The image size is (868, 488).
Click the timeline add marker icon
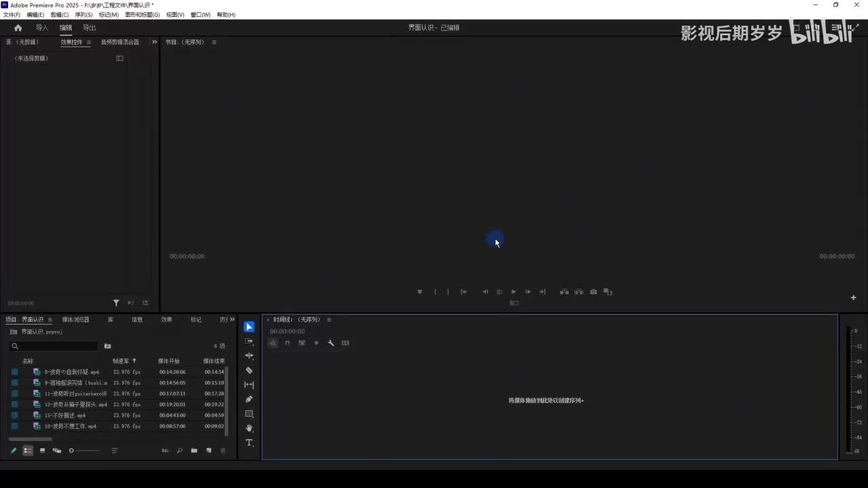pos(316,343)
